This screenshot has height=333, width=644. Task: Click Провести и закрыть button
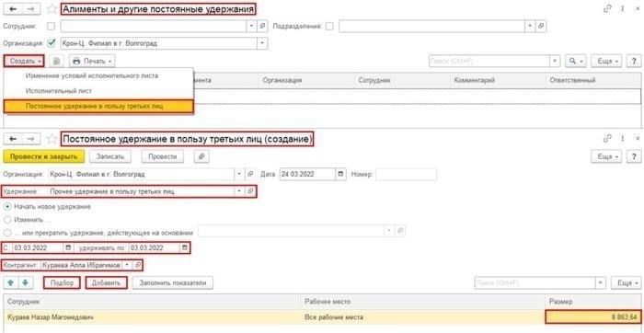(43, 156)
